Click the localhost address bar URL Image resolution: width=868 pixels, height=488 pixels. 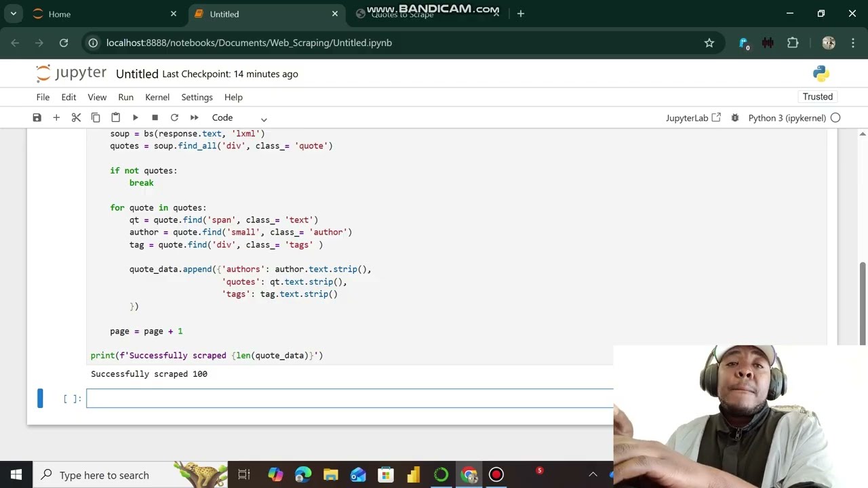click(249, 43)
